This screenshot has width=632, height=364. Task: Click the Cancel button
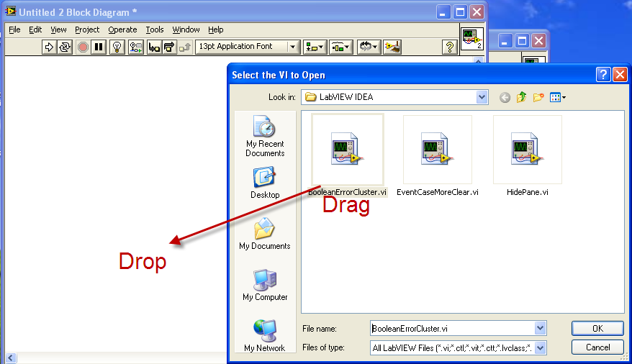(x=597, y=347)
